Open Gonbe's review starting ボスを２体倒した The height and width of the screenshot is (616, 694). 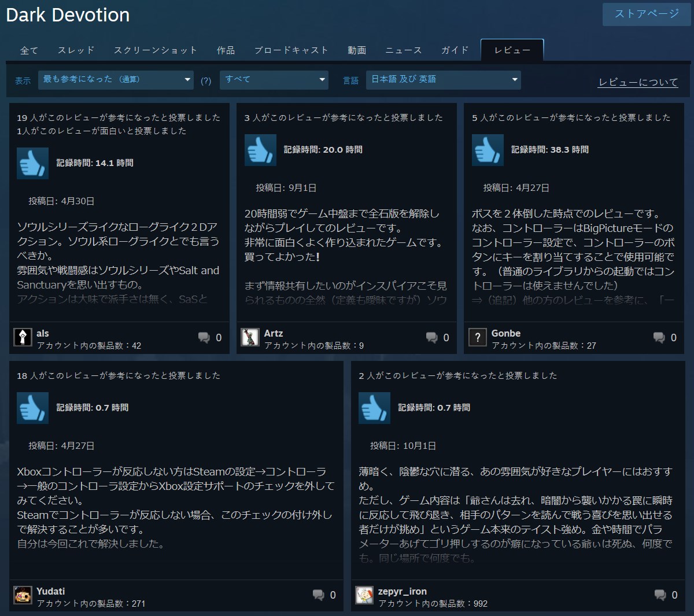click(573, 257)
